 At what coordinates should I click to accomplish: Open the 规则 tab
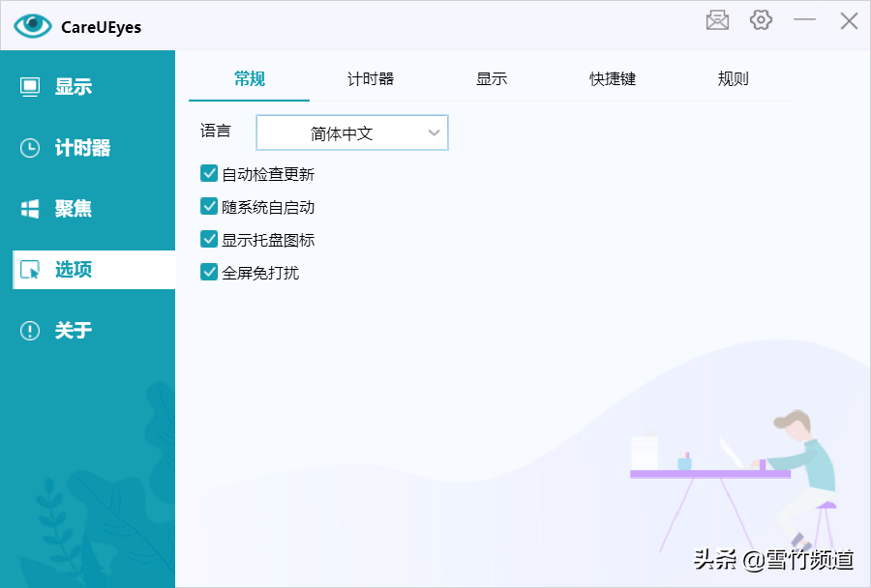733,79
